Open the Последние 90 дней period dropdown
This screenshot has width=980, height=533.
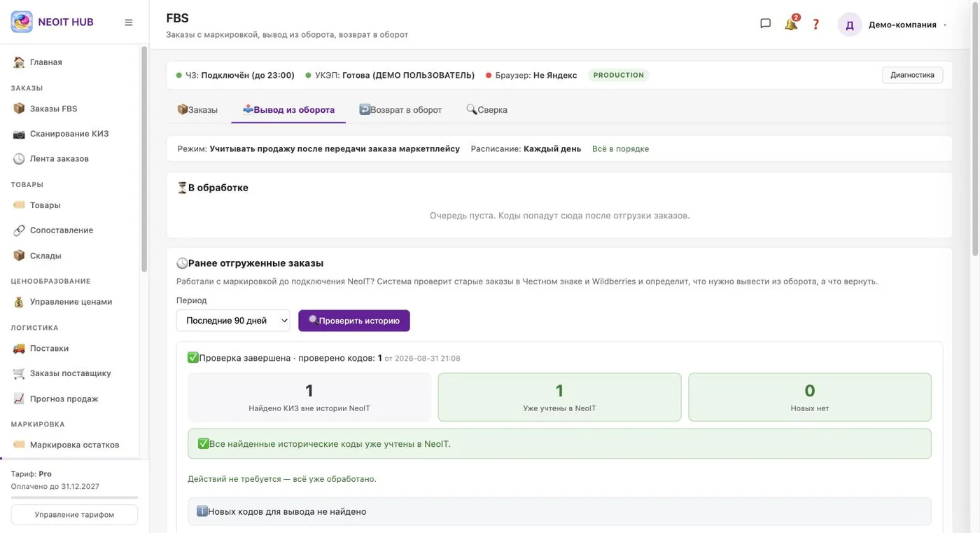(233, 321)
